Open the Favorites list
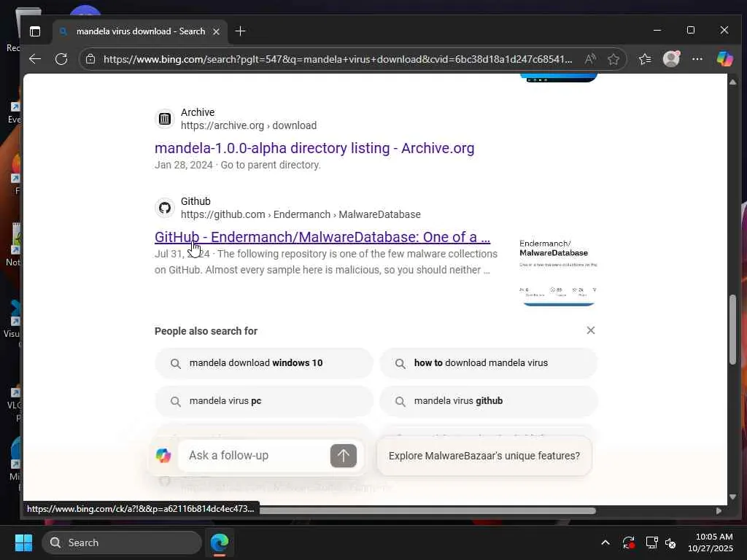 pos(645,59)
